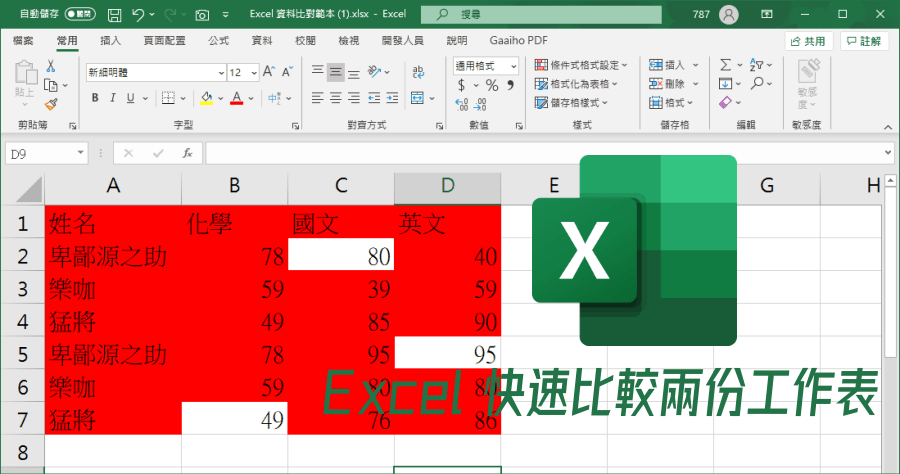This screenshot has width=900, height=474.
Task: Toggle Italic formatting
Action: pos(112,98)
